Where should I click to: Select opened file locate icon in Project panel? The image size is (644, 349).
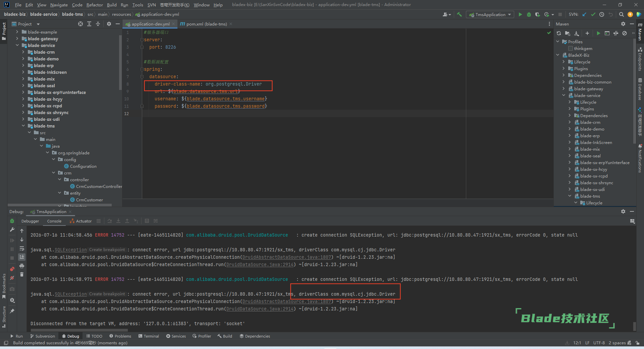pos(80,24)
